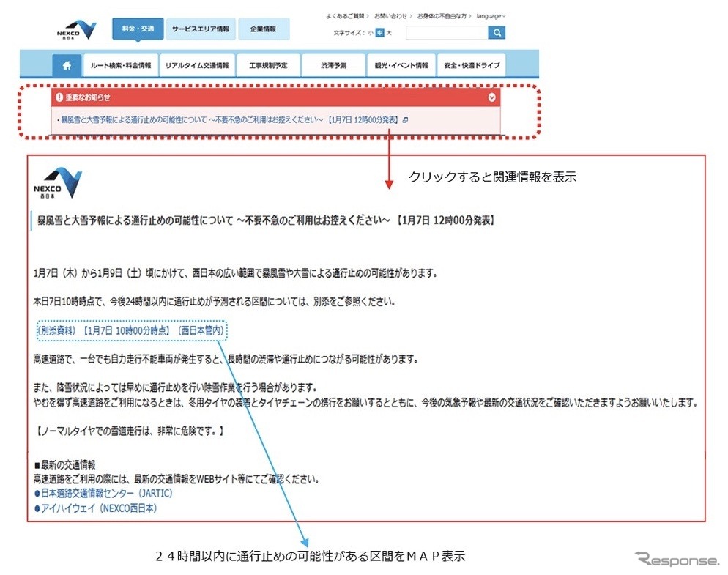The image size is (728, 575).
Task: Click the よくあるご質問 link
Action: pyautogui.click(x=346, y=16)
